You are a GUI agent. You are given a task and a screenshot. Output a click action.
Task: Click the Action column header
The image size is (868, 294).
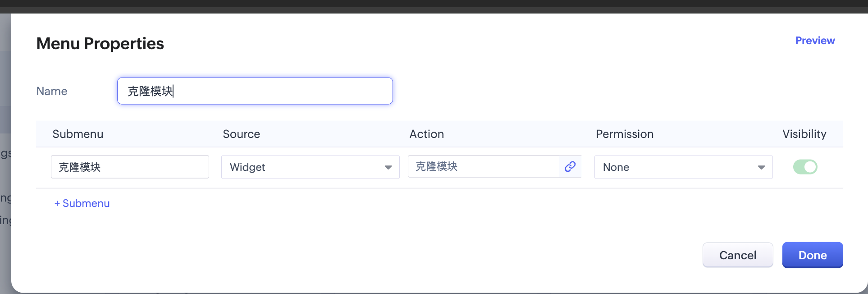[x=426, y=134]
